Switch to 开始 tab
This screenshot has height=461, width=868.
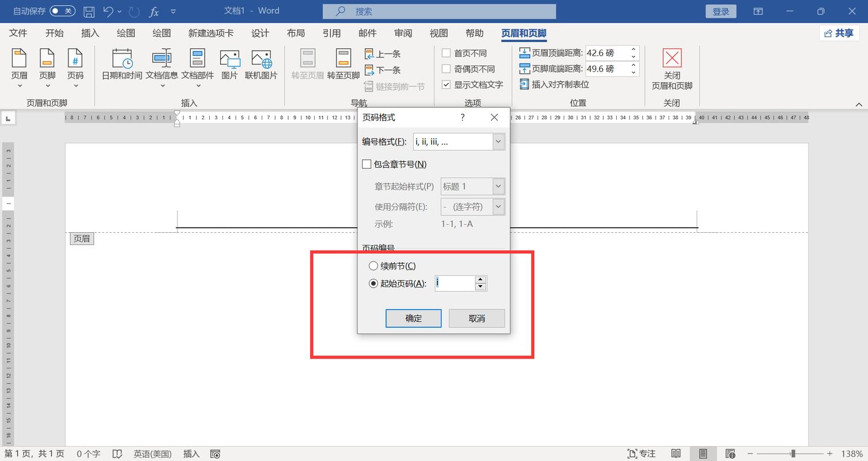pos(55,33)
